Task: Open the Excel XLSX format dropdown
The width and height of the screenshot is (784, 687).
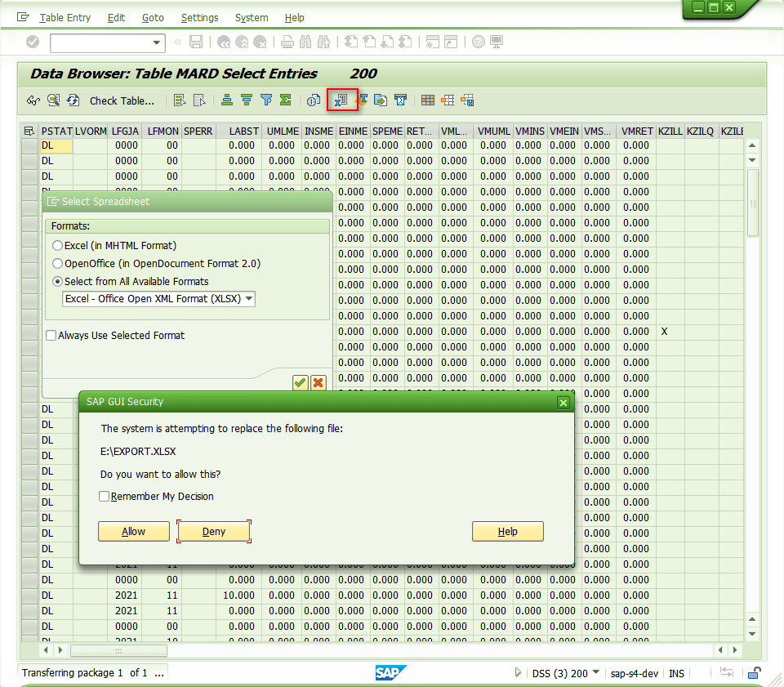Action: [249, 299]
